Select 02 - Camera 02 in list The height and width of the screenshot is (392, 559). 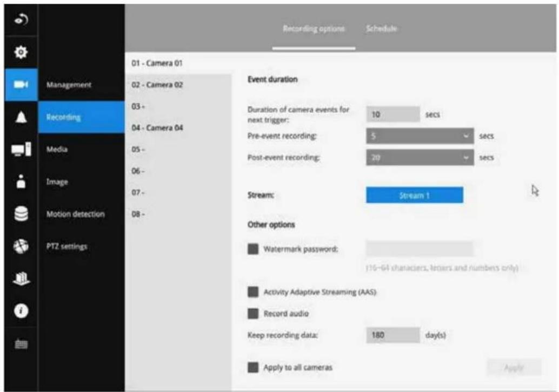click(x=178, y=85)
